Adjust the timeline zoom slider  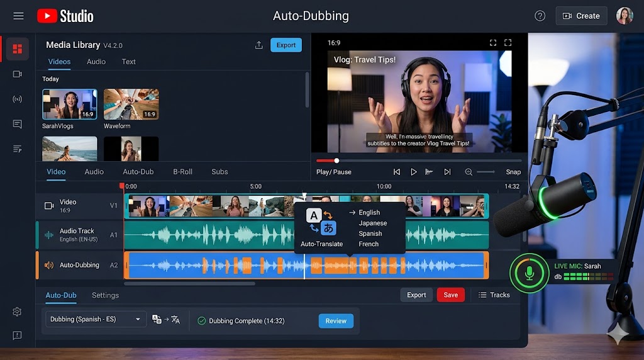pyautogui.click(x=486, y=172)
